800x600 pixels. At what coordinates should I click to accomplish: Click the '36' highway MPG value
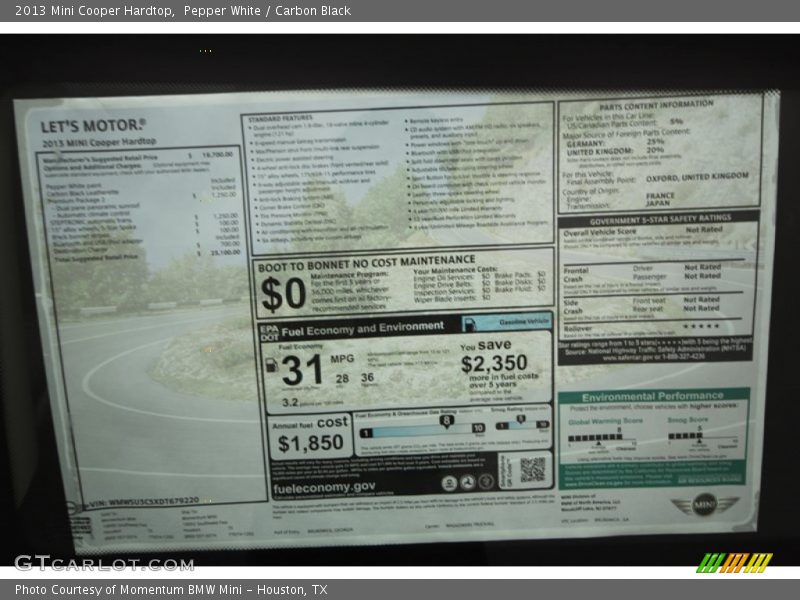[367, 377]
